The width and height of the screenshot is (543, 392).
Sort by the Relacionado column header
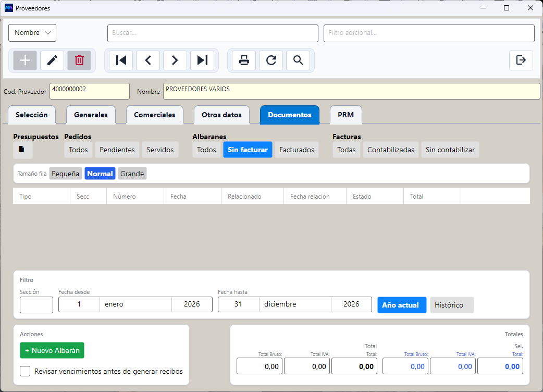[x=252, y=196]
